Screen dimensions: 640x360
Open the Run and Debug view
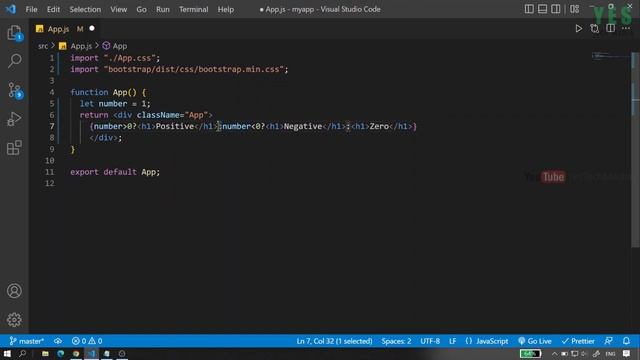point(14,119)
